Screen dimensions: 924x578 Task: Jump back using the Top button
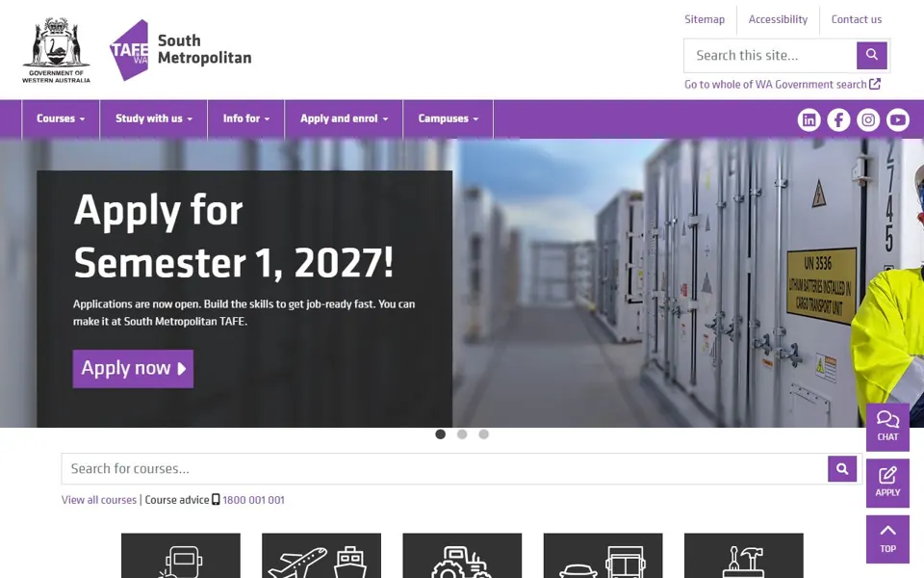click(887, 539)
